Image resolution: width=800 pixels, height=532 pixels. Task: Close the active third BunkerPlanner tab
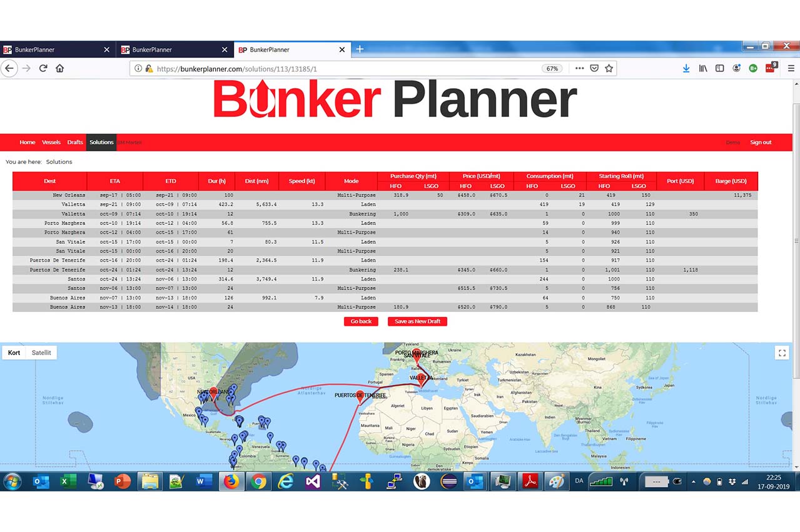point(342,49)
